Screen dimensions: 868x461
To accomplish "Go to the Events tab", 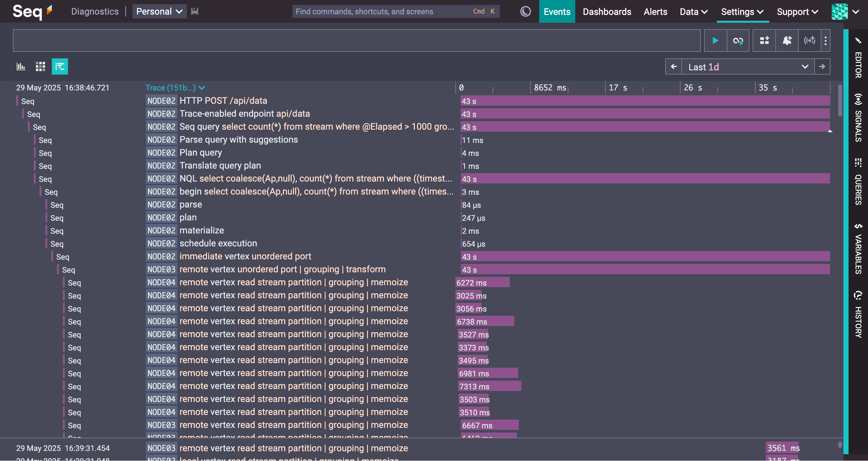I will coord(557,12).
